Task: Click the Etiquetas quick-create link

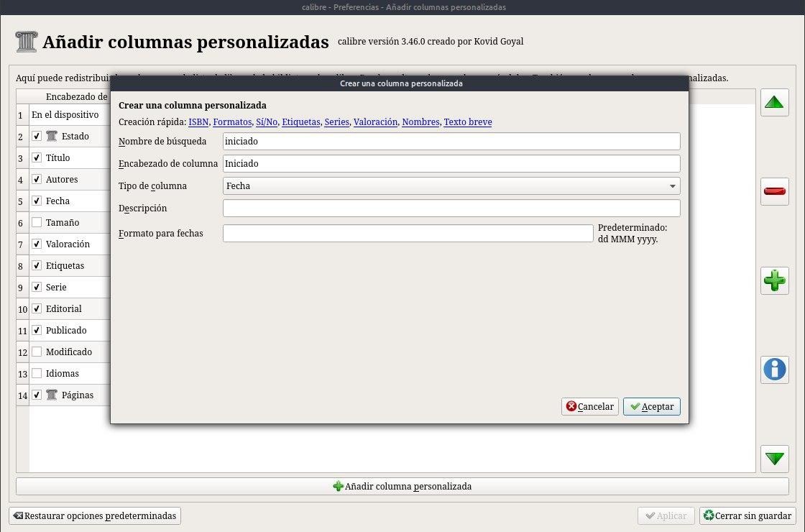Action: [x=301, y=122]
